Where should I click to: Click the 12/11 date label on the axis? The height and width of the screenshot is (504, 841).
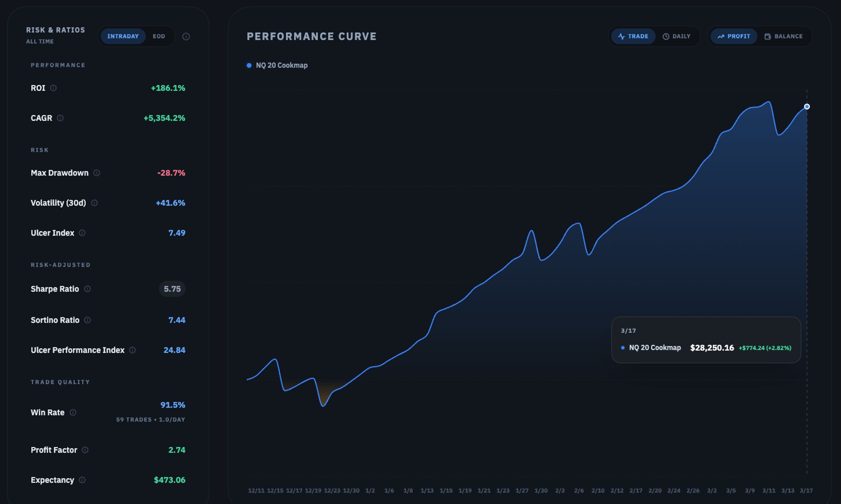(256, 491)
